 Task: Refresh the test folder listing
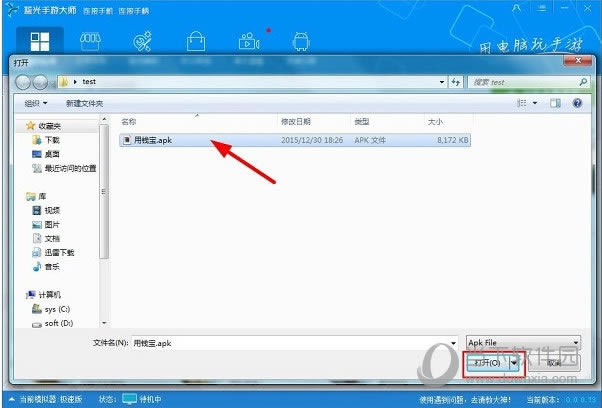click(x=456, y=82)
